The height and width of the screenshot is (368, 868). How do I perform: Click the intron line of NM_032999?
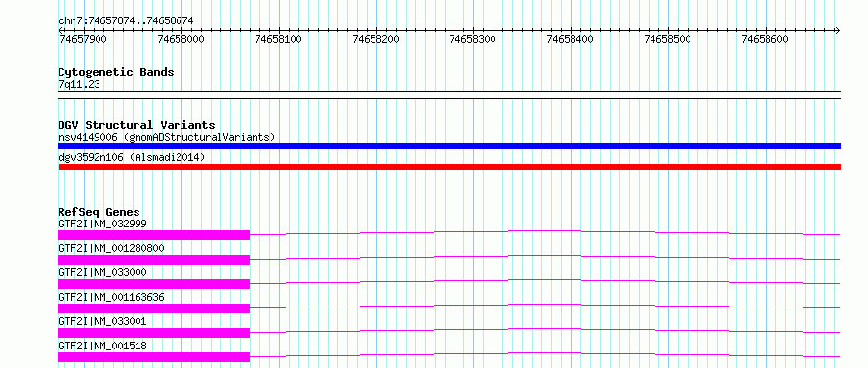545,230
